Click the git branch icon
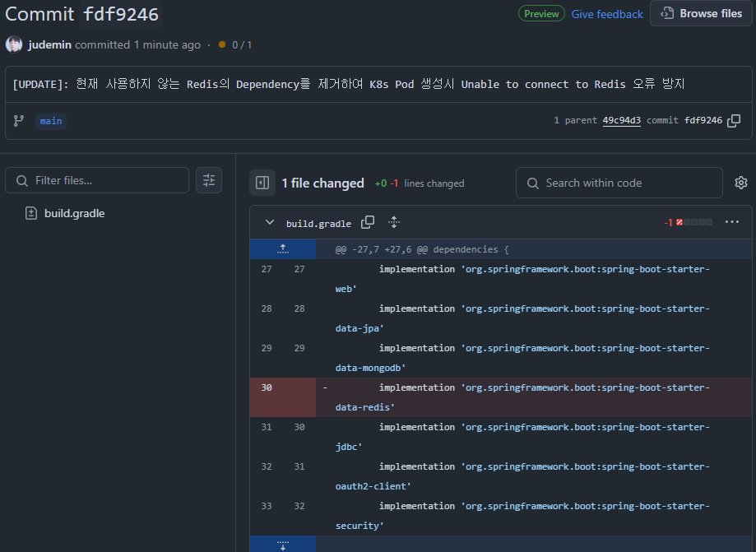Screen dimensions: 756x552 point(19,121)
